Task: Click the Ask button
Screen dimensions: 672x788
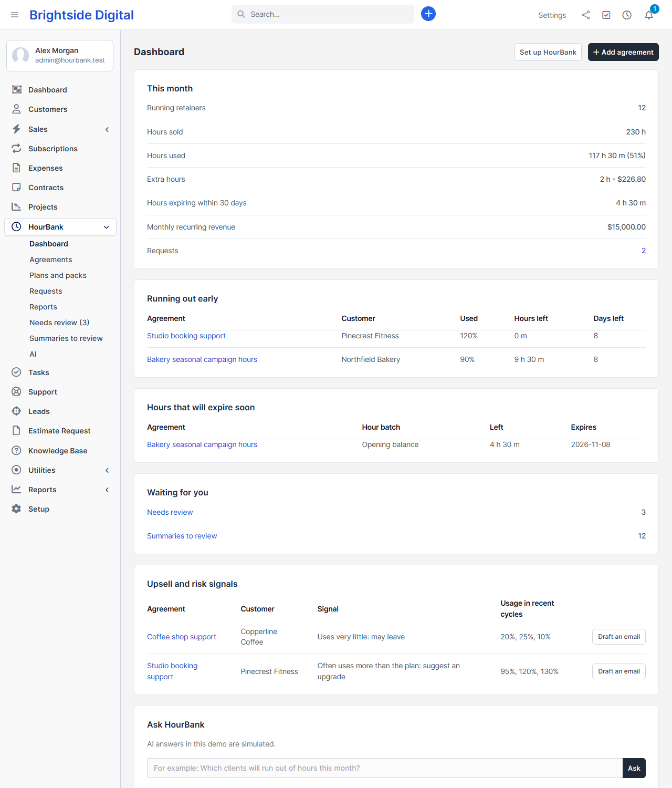Action: click(x=634, y=768)
